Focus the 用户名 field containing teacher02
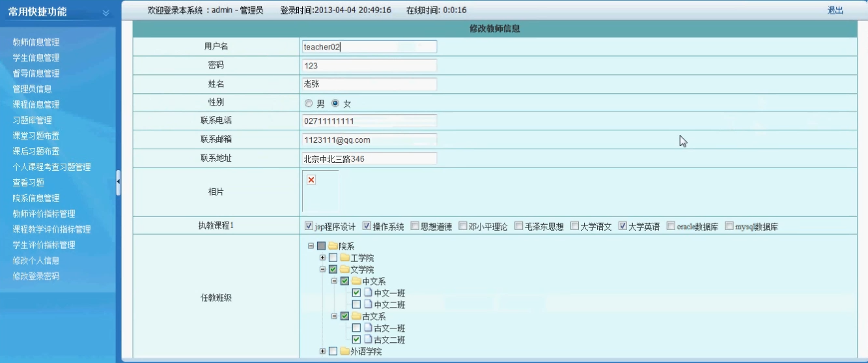Screen dimensions: 868x363 pyautogui.click(x=369, y=47)
